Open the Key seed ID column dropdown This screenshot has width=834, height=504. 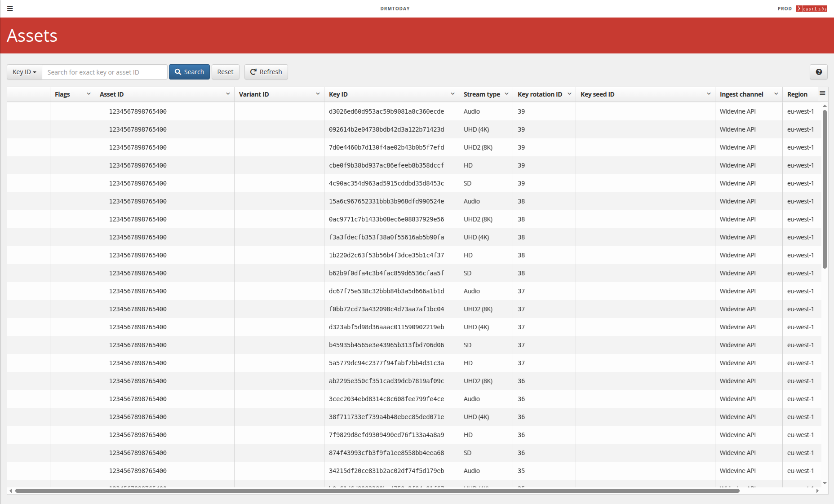[x=708, y=94]
